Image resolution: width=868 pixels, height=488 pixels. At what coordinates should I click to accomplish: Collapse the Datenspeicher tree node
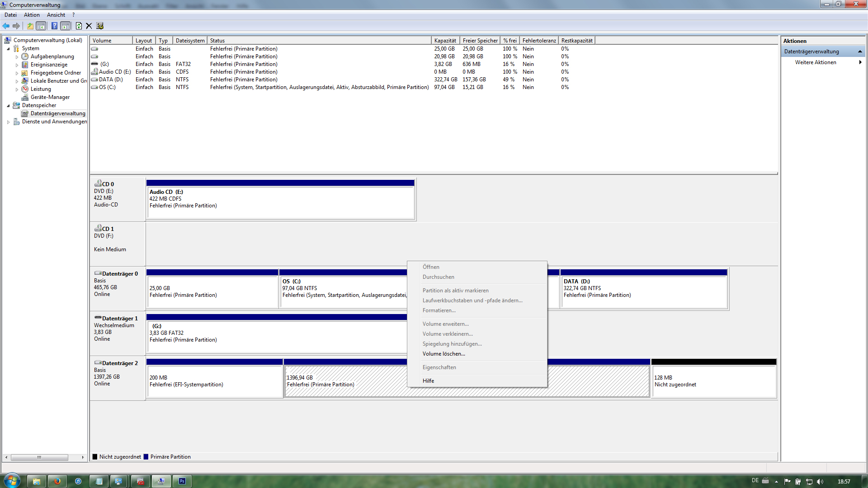8,106
